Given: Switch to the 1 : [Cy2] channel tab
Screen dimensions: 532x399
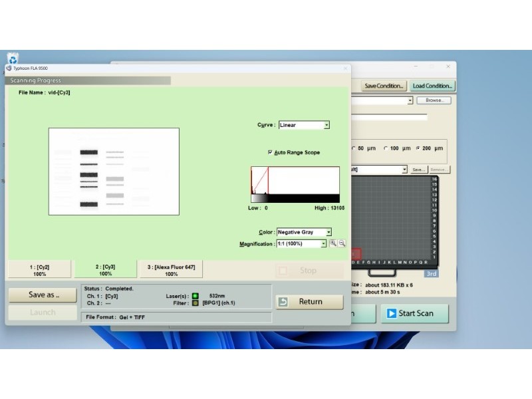Looking at the screenshot, I should point(40,270).
